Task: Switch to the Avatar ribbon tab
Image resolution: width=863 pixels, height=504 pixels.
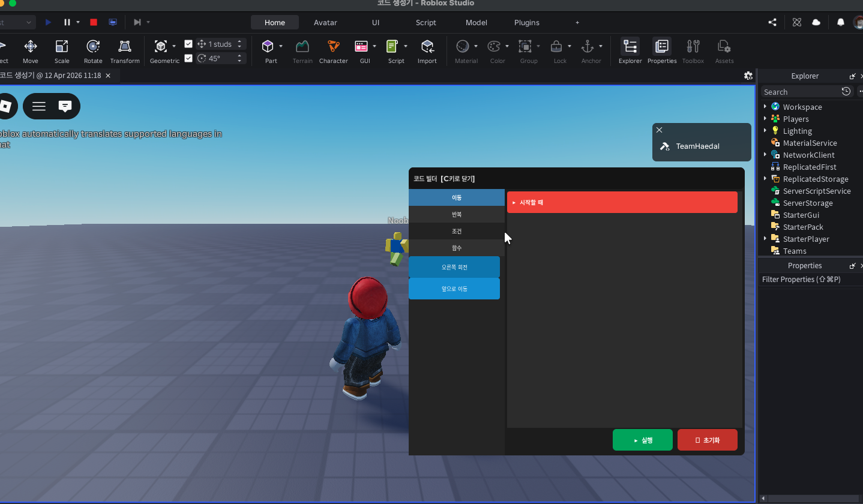Action: click(x=325, y=22)
